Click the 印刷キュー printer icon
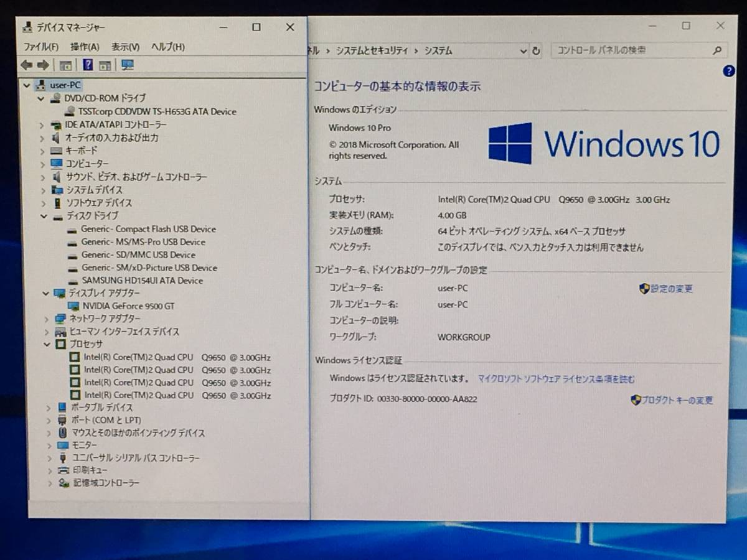Viewport: 747px width, 560px height. pos(63,470)
